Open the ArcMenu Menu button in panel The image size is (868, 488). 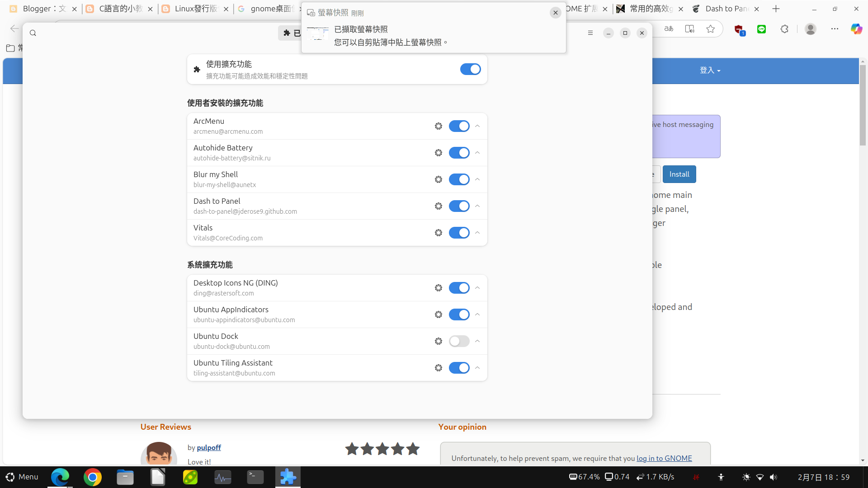(22, 477)
